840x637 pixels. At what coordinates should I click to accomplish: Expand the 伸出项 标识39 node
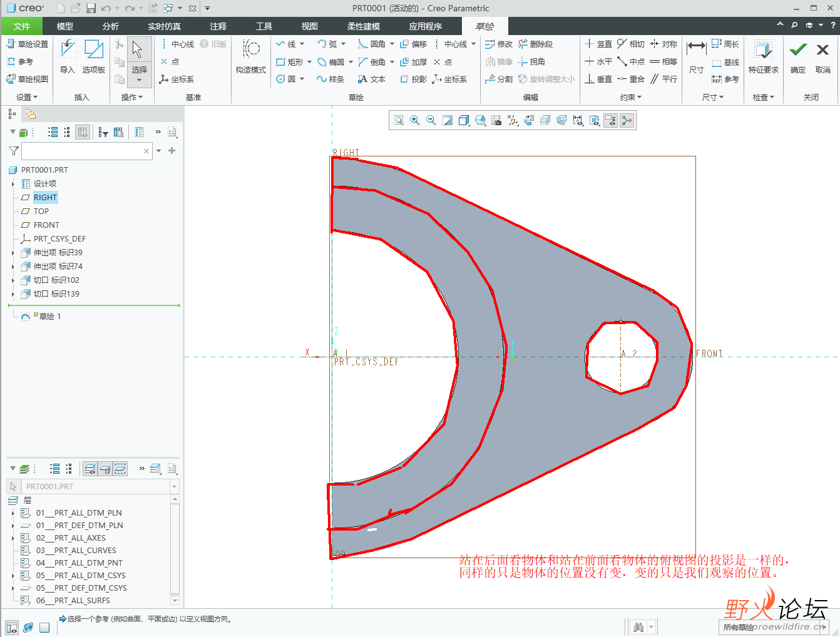point(13,253)
